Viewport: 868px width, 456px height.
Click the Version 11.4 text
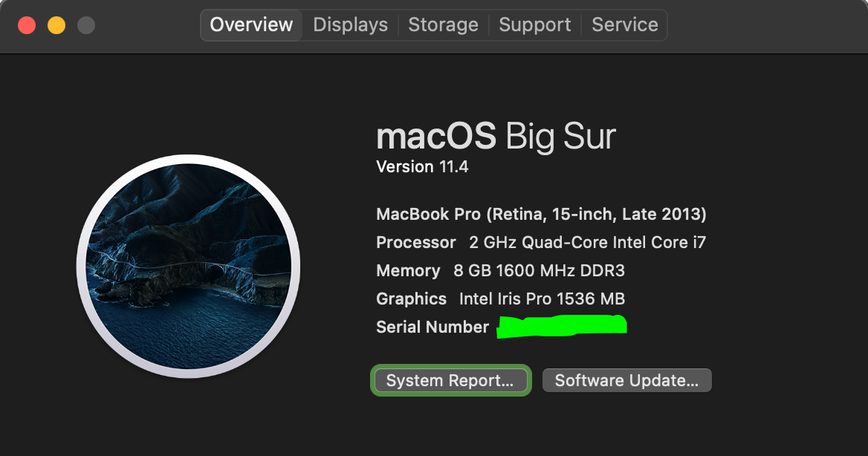click(x=422, y=166)
